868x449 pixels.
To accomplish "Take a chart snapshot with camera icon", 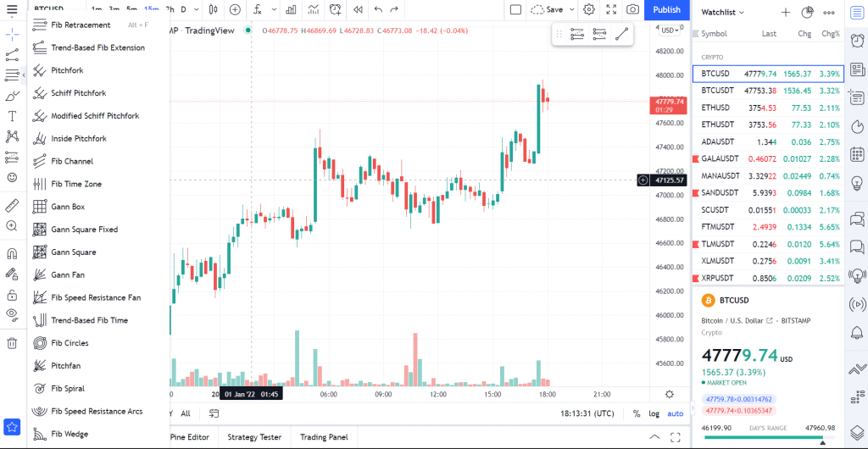I will 632,9.
